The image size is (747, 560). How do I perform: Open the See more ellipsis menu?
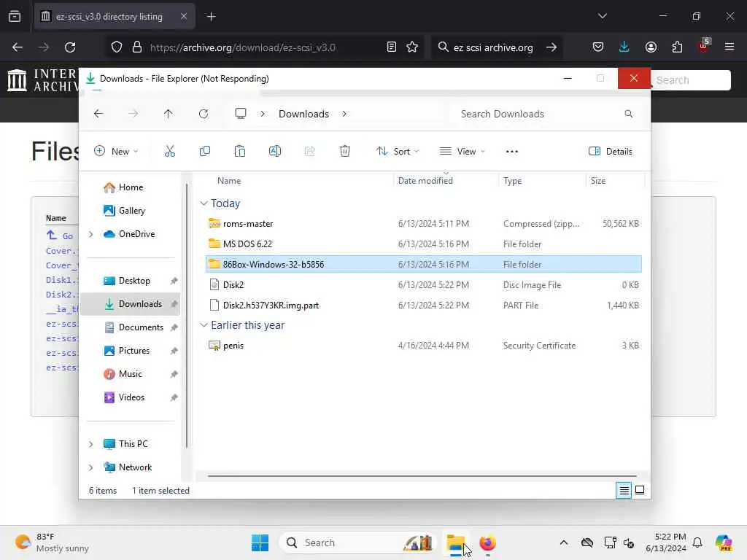[511, 152]
